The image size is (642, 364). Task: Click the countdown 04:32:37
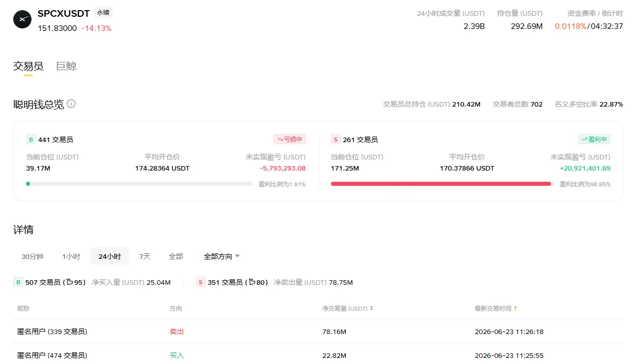[x=607, y=26]
